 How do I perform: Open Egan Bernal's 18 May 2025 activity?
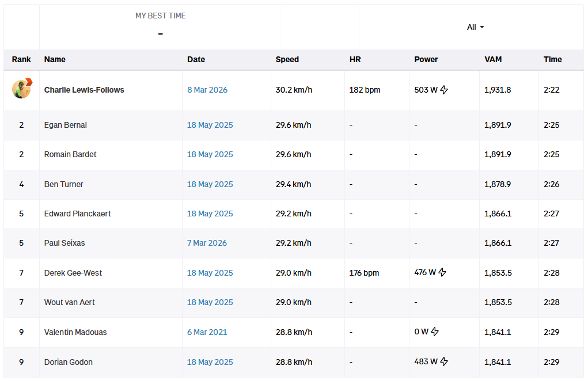(x=210, y=125)
